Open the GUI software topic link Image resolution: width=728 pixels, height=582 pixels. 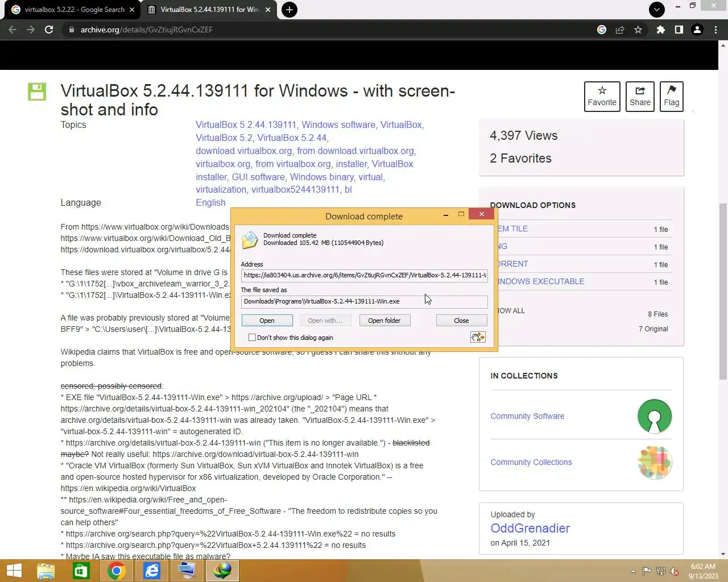(258, 177)
